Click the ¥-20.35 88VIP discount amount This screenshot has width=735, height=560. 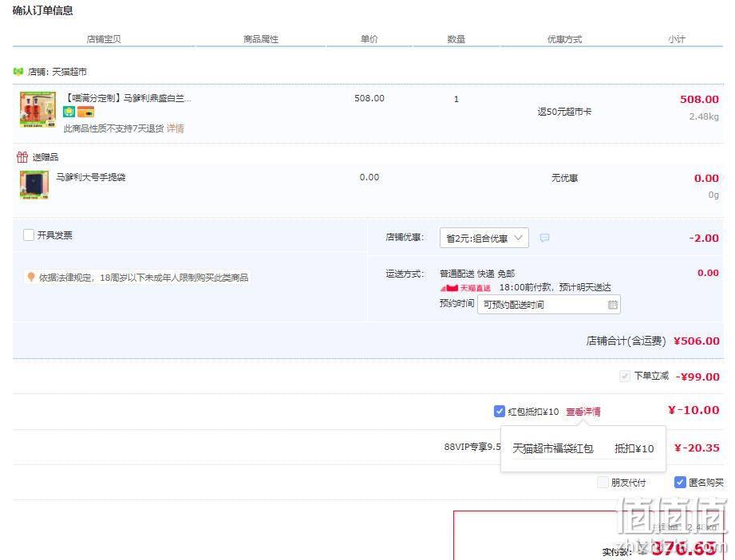697,448
